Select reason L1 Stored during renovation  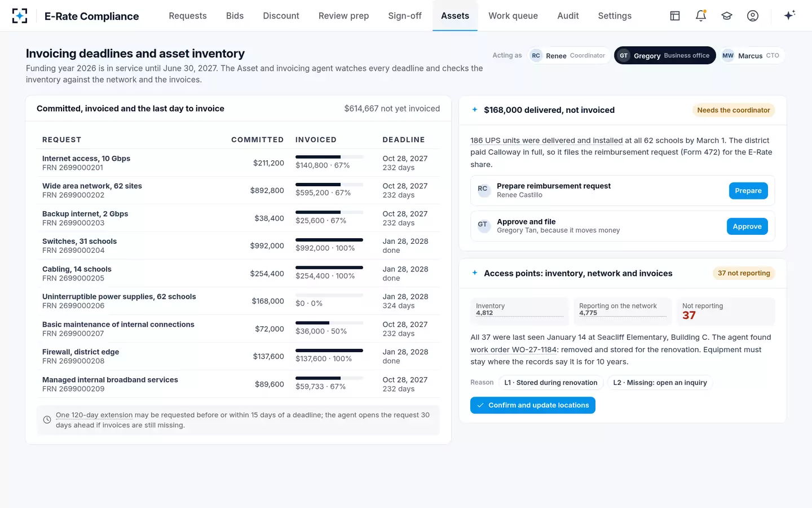[551, 383]
